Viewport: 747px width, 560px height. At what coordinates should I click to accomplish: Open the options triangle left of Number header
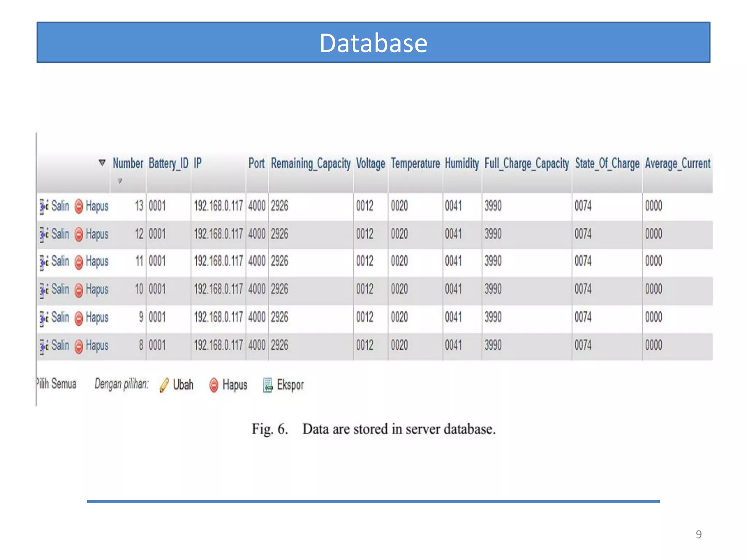(102, 163)
